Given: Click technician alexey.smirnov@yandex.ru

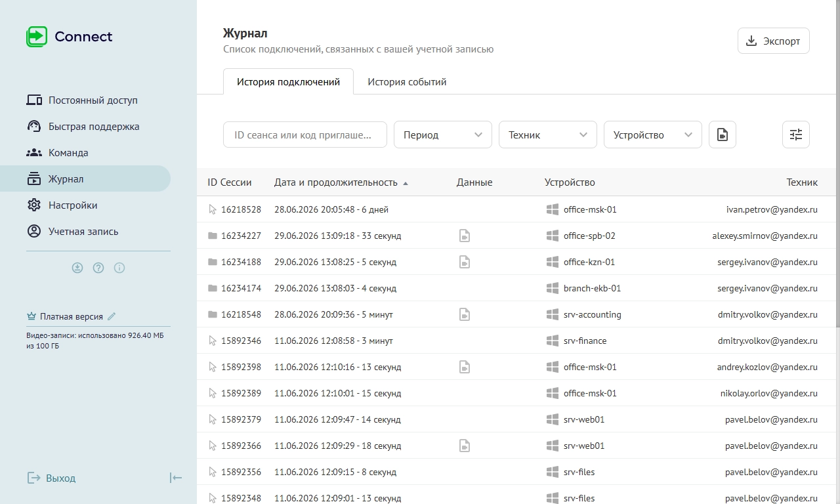Looking at the screenshot, I should (x=765, y=236).
